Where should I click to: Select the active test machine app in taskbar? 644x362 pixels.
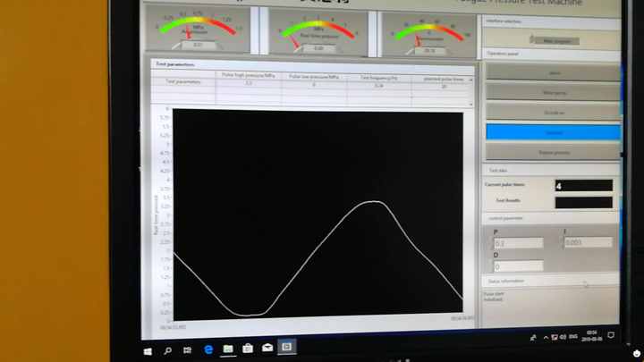tap(287, 347)
